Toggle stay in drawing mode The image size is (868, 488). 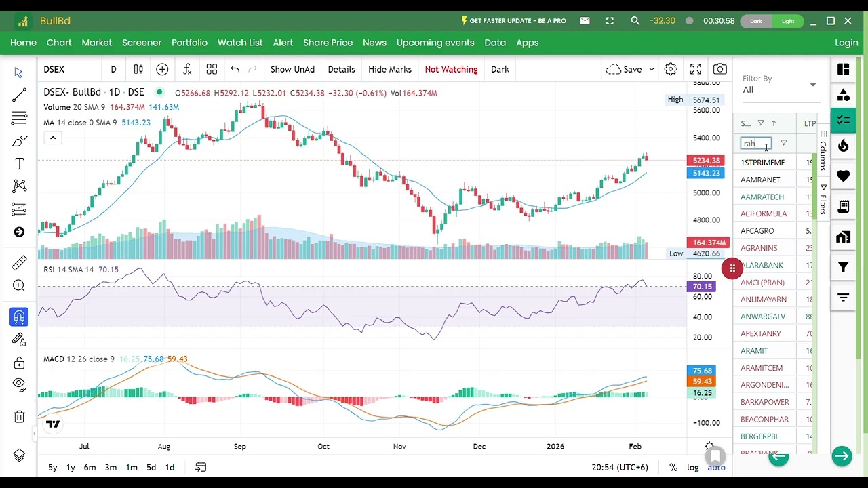click(19, 340)
